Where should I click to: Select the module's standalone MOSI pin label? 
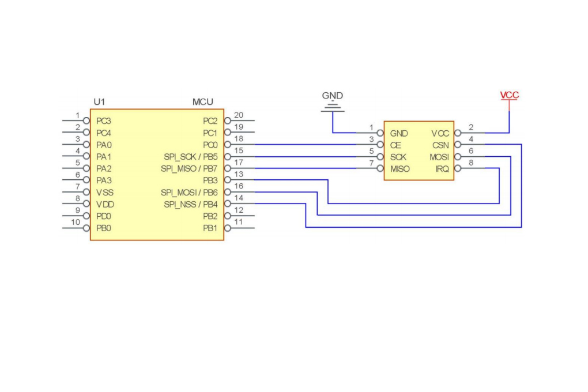(439, 157)
